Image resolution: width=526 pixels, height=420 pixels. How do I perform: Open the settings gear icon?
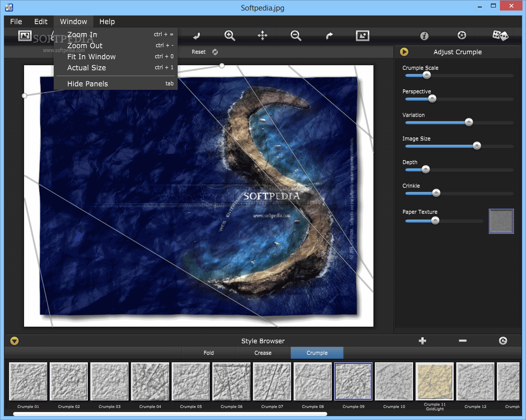coord(462,35)
